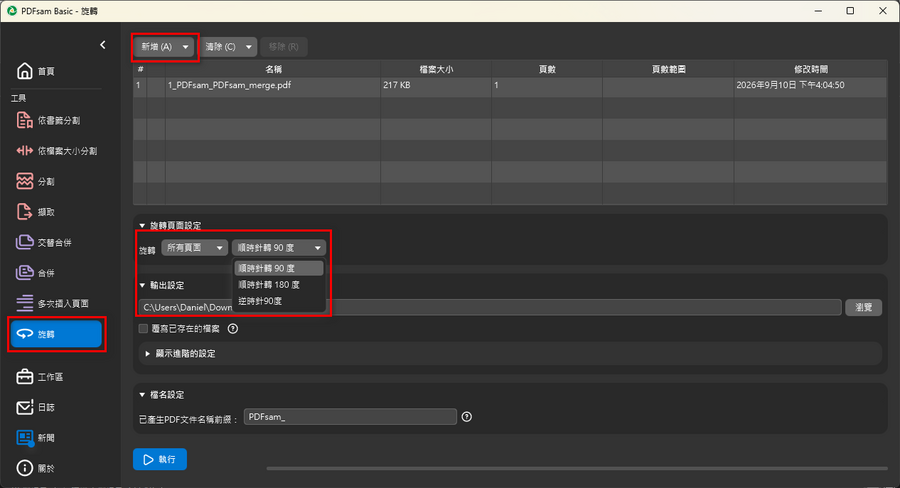Sort by the 修改時間 column header

pos(810,69)
